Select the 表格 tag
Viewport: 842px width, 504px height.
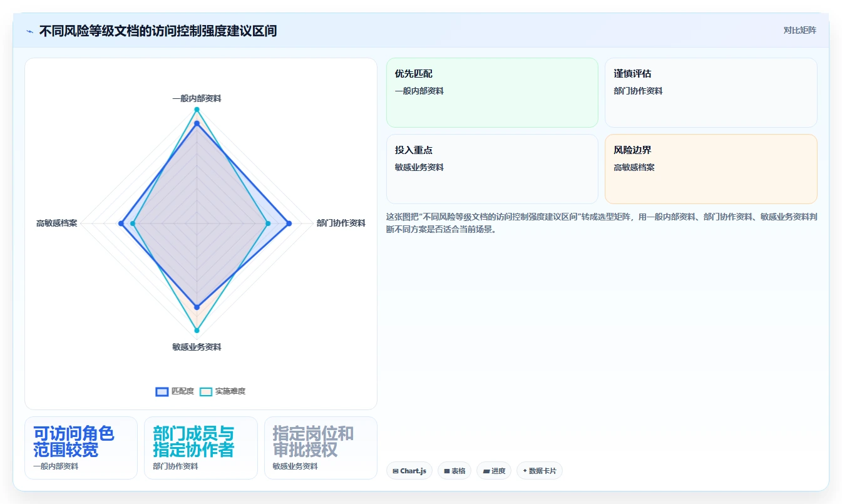(454, 471)
